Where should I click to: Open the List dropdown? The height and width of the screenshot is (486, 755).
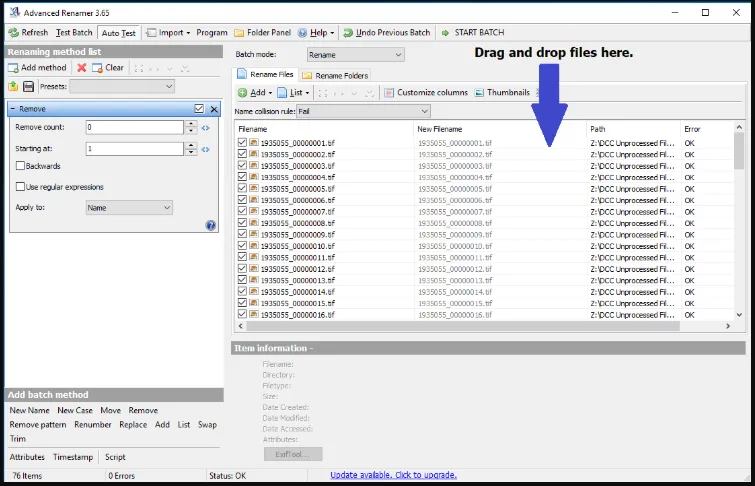coord(293,92)
